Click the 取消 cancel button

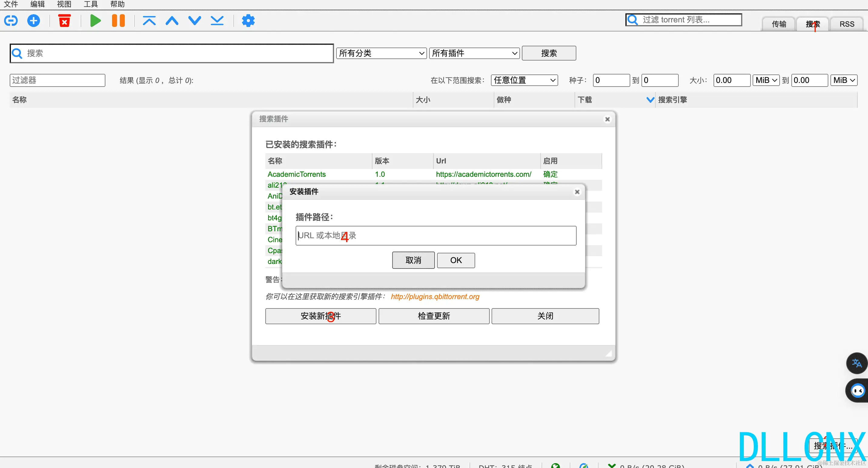click(413, 260)
